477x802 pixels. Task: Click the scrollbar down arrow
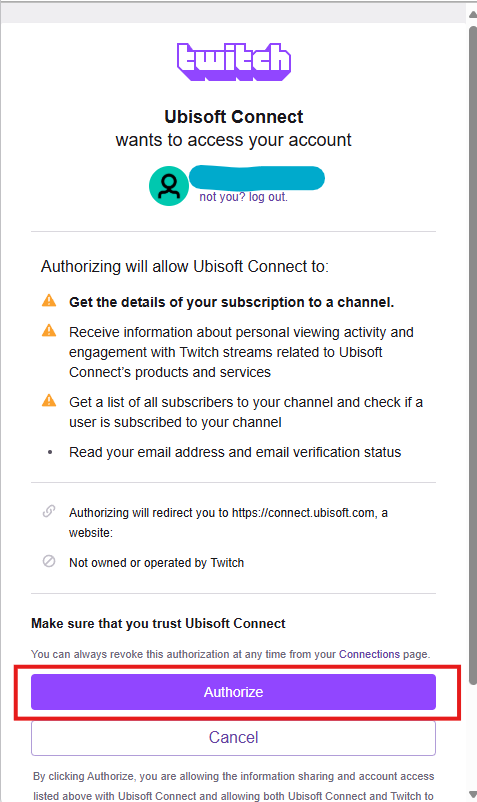coord(472,794)
